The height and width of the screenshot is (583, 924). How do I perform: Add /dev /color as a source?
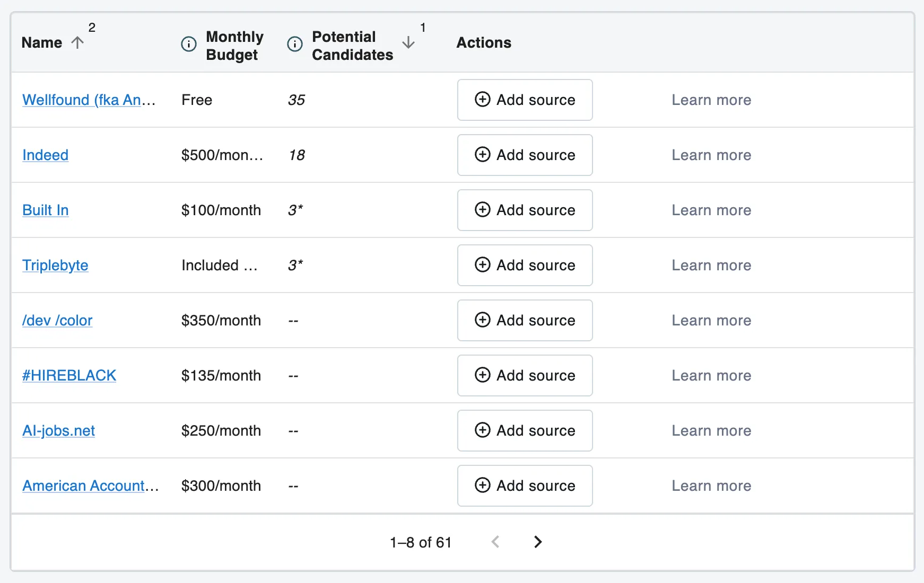[525, 320]
